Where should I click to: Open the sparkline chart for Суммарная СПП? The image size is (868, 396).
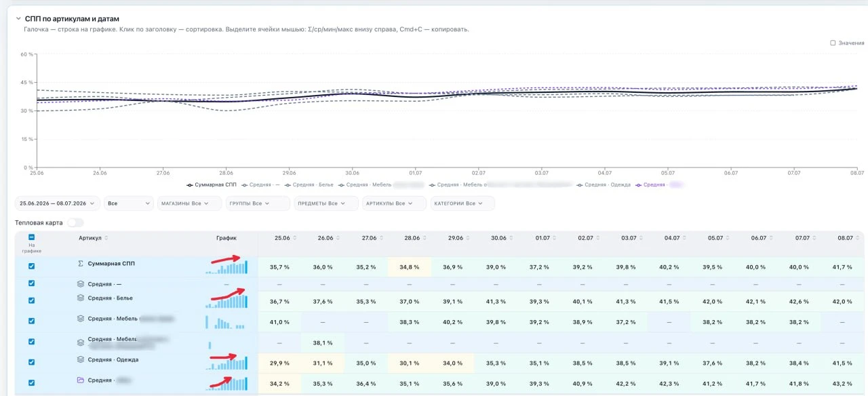point(226,267)
